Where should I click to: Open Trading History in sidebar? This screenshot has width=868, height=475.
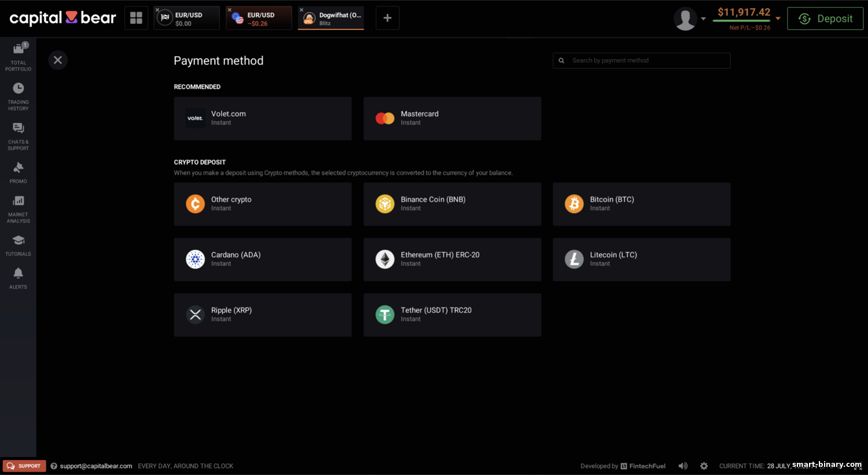[x=18, y=96]
